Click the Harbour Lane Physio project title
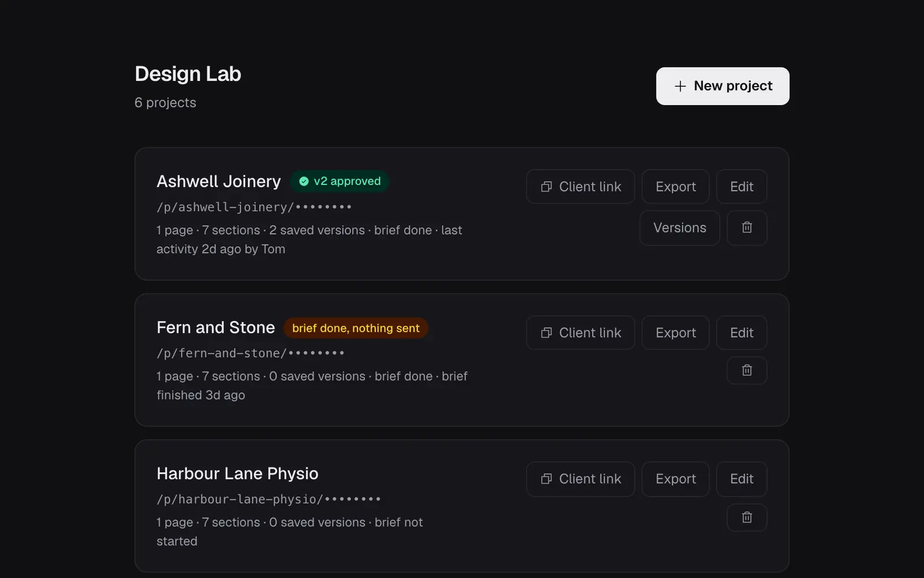The width and height of the screenshot is (924, 578). 237,474
